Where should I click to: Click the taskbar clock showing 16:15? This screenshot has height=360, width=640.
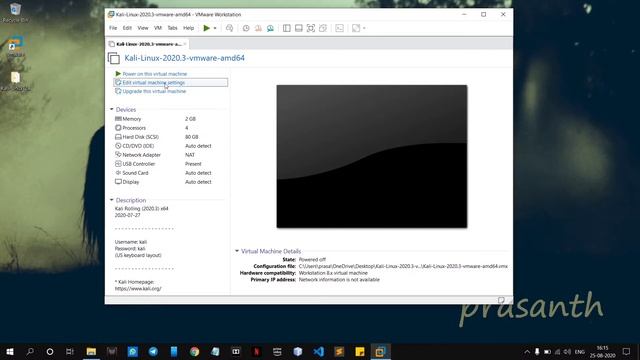point(602,351)
